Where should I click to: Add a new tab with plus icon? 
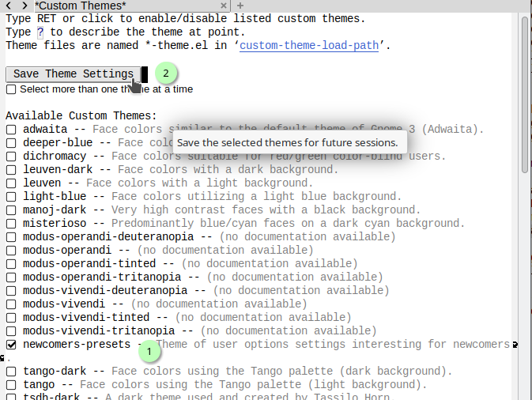tap(241, 6)
